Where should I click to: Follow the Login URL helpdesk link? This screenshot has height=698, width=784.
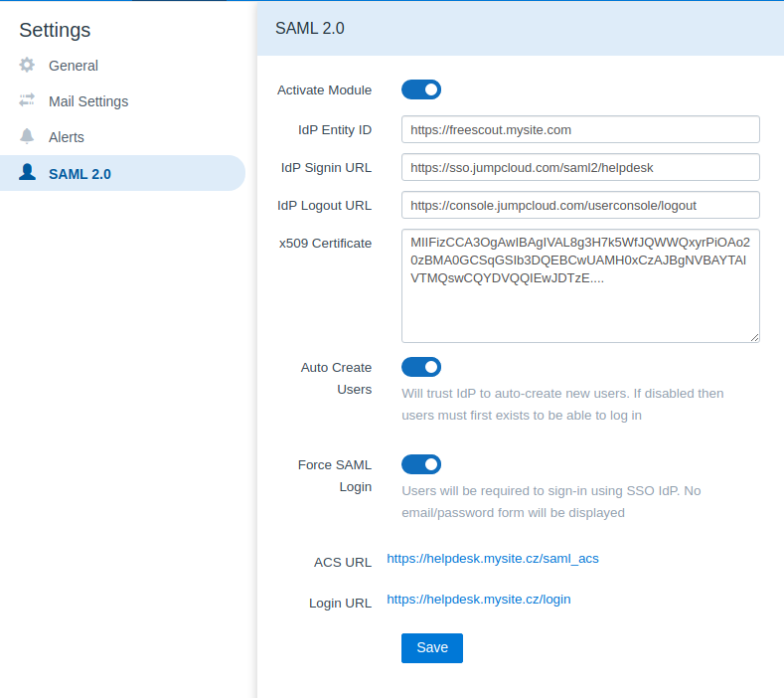pos(479,600)
